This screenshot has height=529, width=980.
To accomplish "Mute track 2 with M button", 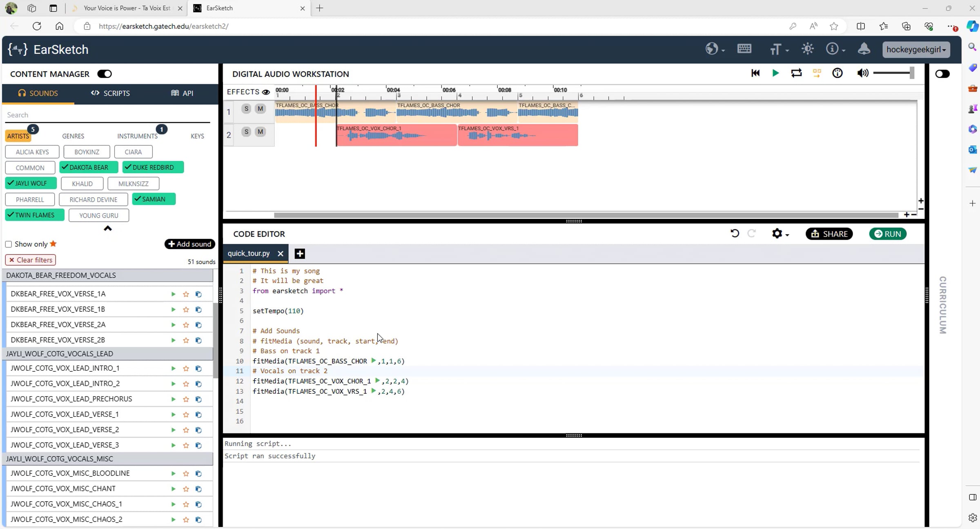I will click(x=260, y=132).
